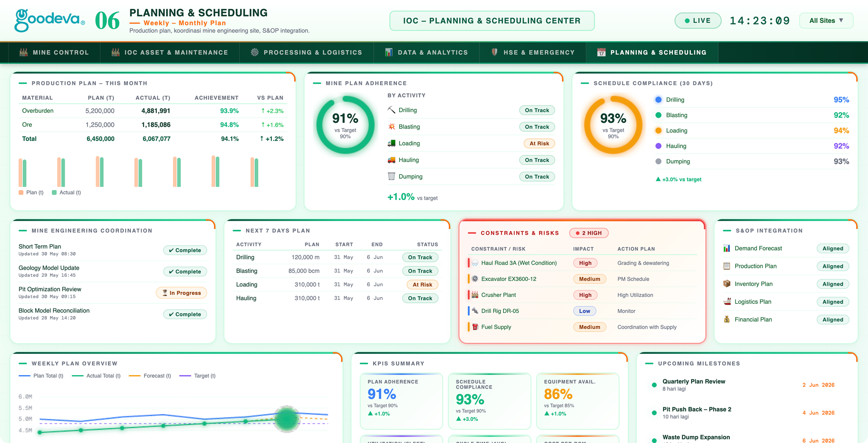The width and height of the screenshot is (868, 443).
Task: Click the Planning & Scheduling calendar icon
Action: (x=601, y=52)
